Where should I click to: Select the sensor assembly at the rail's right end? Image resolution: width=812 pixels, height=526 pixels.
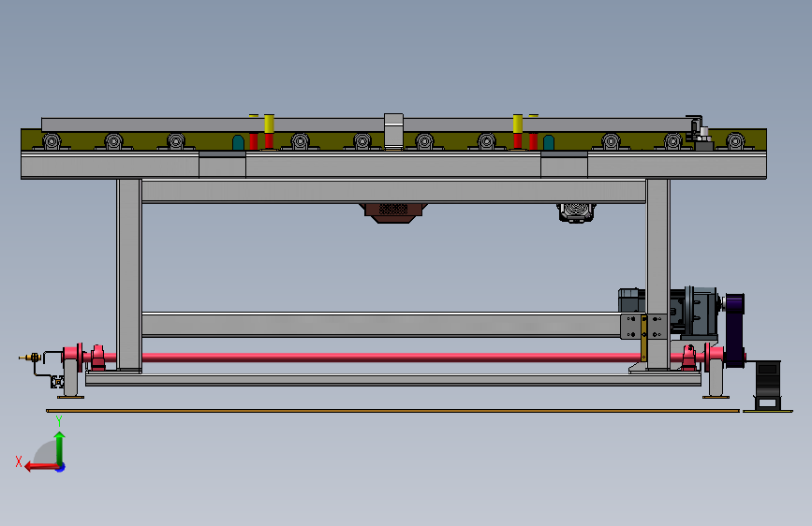(x=699, y=133)
